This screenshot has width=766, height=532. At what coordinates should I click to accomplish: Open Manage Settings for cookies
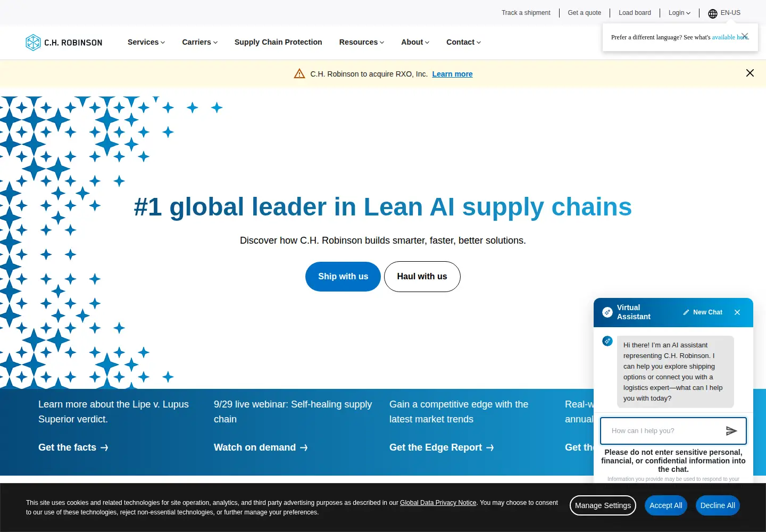[x=603, y=505]
